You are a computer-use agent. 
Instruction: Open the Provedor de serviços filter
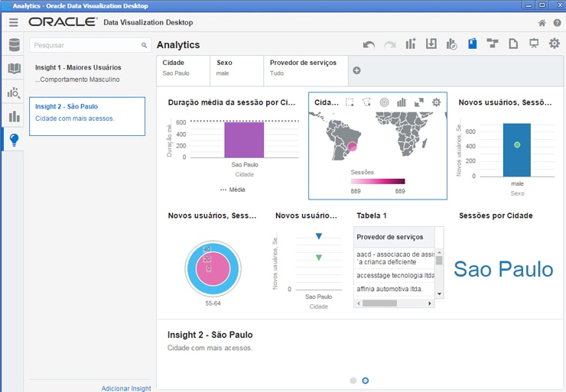[306, 71]
